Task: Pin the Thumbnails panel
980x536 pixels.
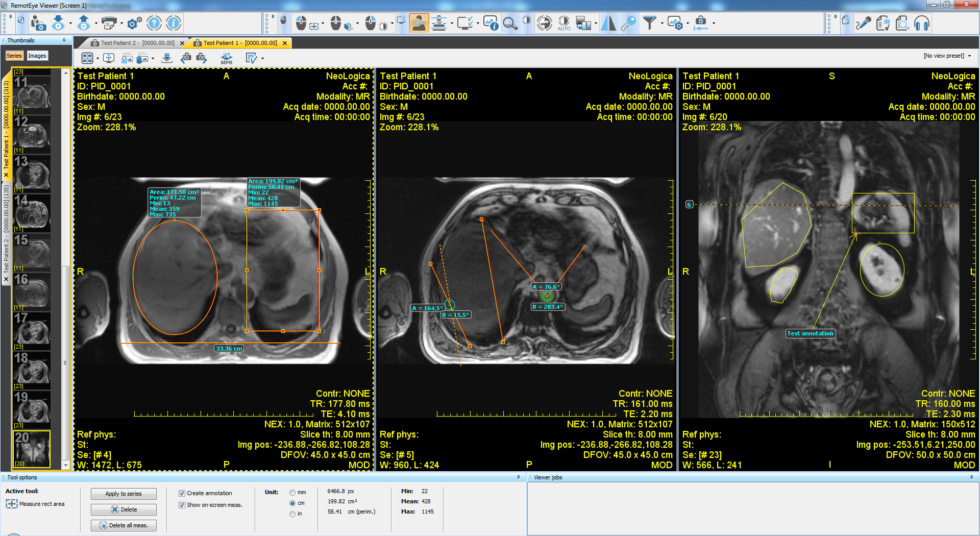Action: pyautogui.click(x=64, y=40)
